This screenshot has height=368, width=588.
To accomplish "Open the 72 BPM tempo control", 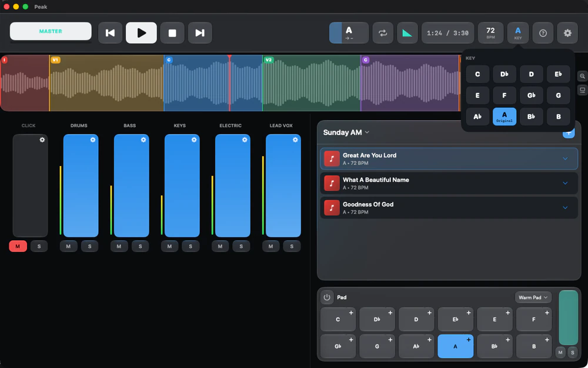I will pyautogui.click(x=490, y=33).
